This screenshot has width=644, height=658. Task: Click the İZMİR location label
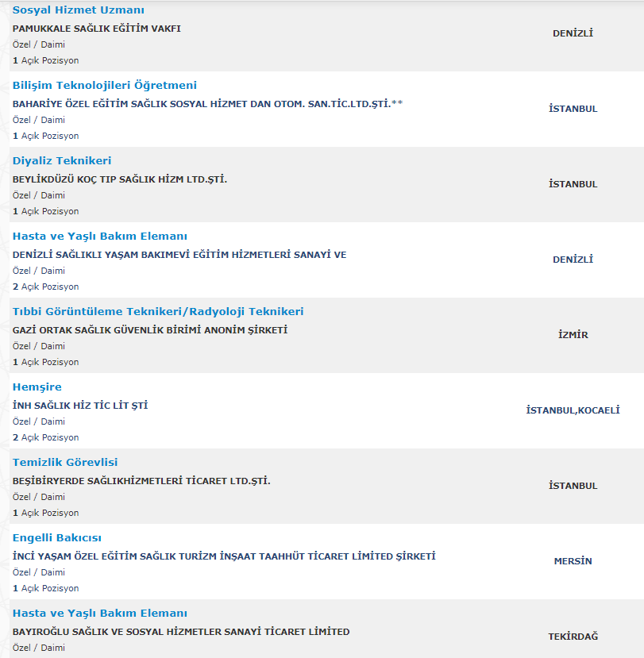[x=573, y=335]
